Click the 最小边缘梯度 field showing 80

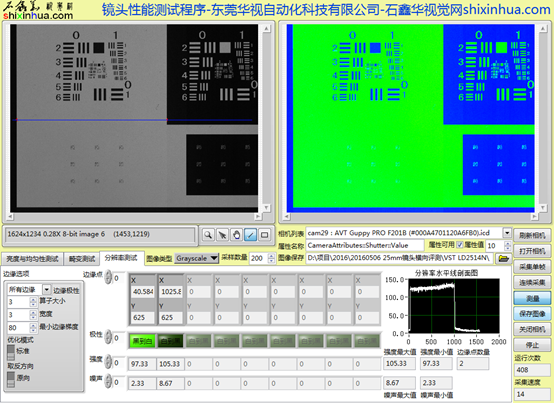tap(18, 328)
